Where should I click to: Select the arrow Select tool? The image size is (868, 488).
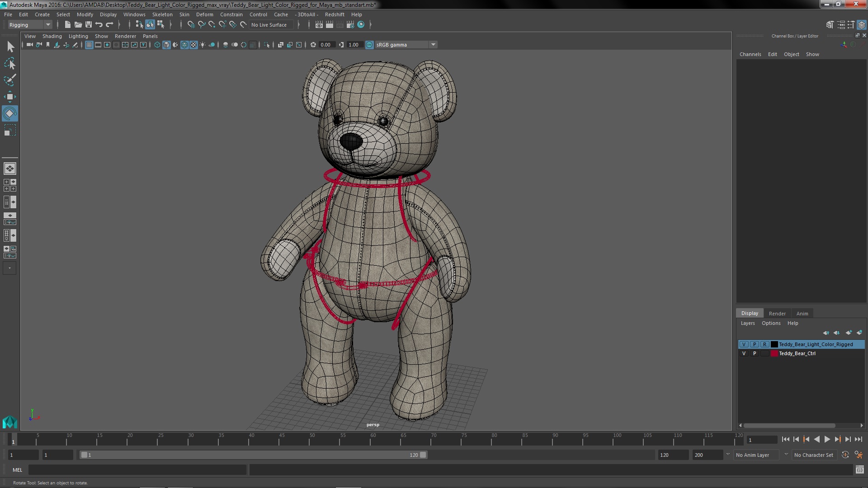coord(10,47)
